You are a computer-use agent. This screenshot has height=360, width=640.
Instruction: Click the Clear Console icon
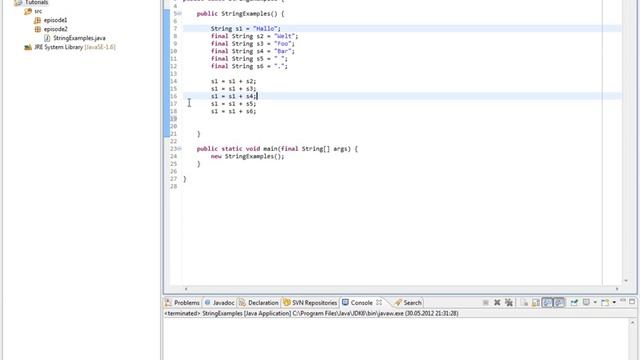coord(524,302)
